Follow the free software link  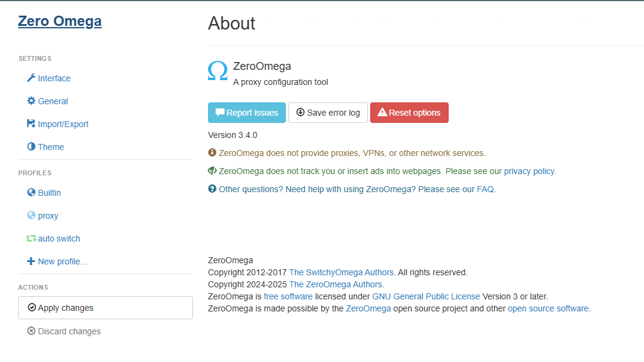(x=288, y=296)
